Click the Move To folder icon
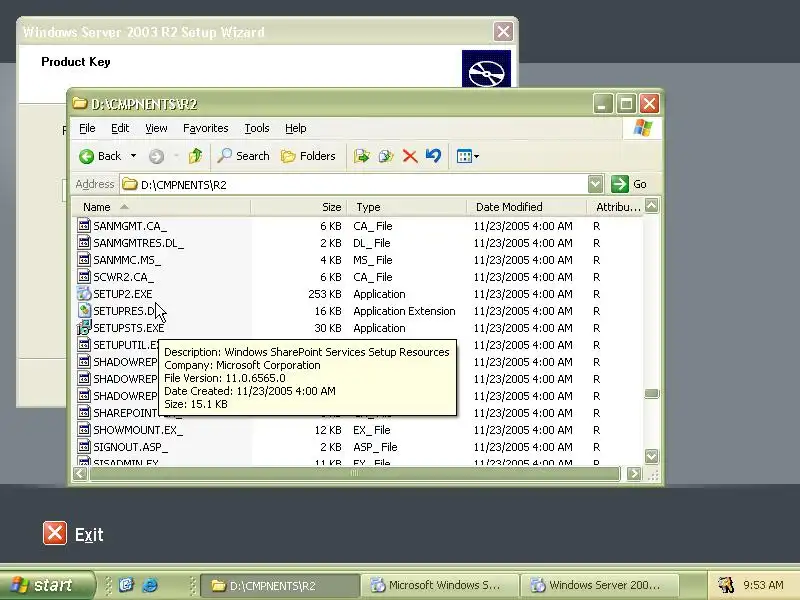Viewport: 800px width, 600px height. (362, 156)
